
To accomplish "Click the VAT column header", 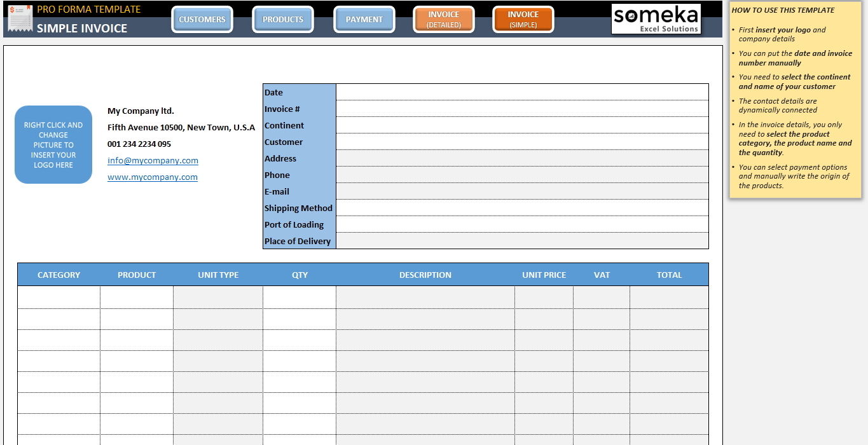I will [x=602, y=275].
